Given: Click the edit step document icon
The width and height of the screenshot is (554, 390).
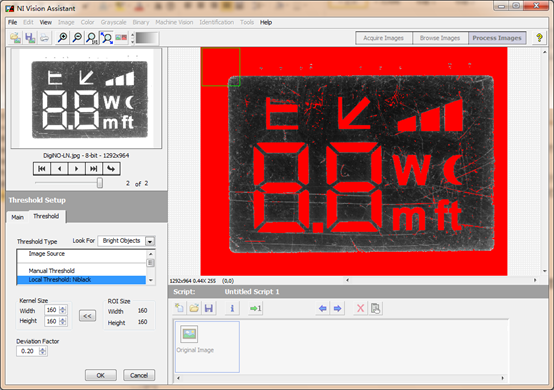Looking at the screenshot, I should [x=375, y=308].
